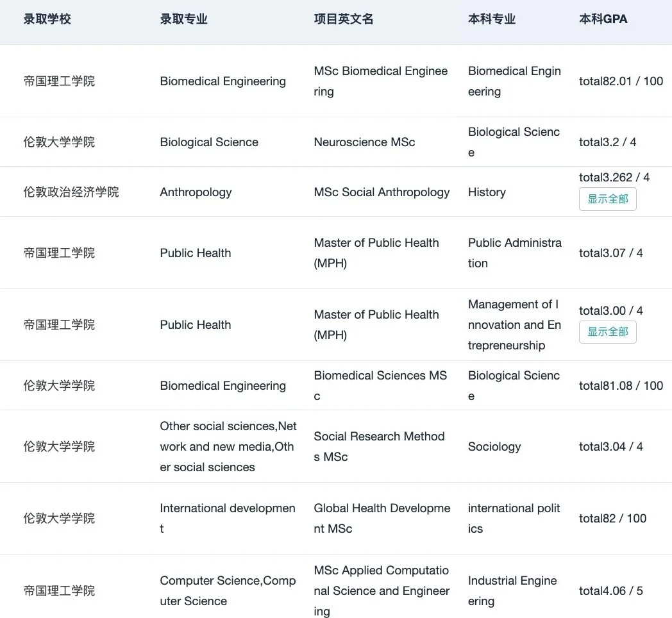The width and height of the screenshot is (672, 618).
Task: Click the 本科专业 column header
Action: click(x=492, y=19)
